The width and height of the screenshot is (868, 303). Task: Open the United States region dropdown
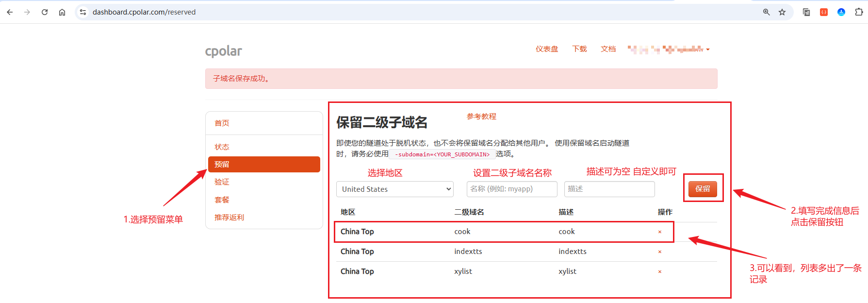coord(395,189)
